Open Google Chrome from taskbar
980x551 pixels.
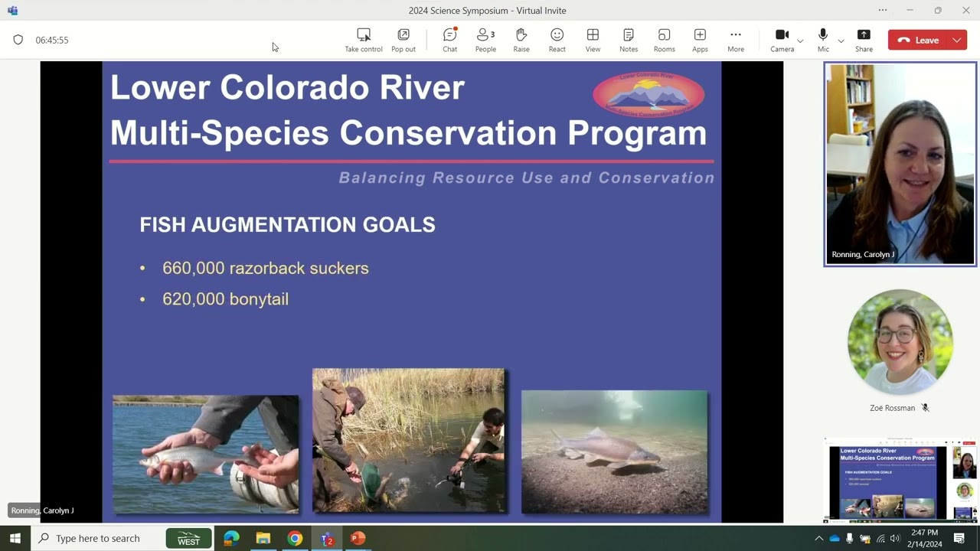coord(295,538)
